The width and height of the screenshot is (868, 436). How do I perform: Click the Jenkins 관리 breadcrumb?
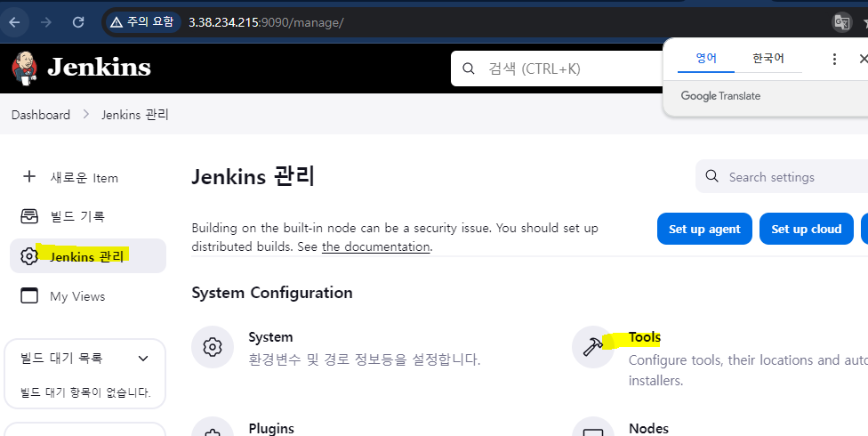[135, 115]
